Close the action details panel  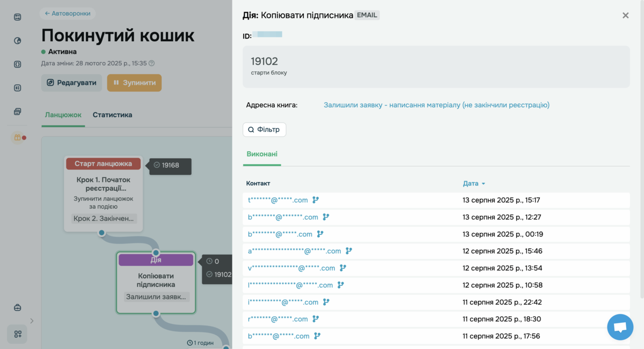(625, 16)
